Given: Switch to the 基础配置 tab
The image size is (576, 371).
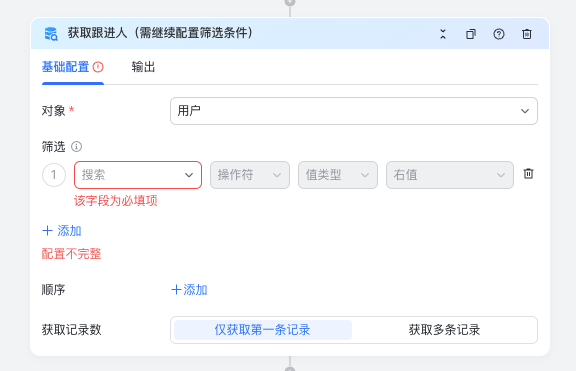Looking at the screenshot, I should 65,67.
